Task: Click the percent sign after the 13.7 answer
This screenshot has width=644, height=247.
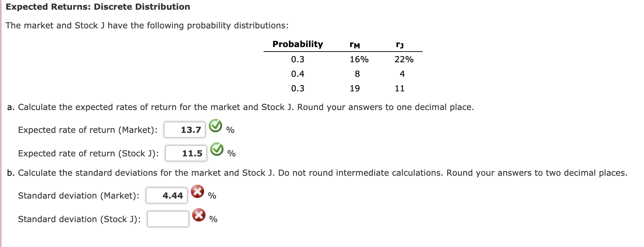Action: pos(230,130)
